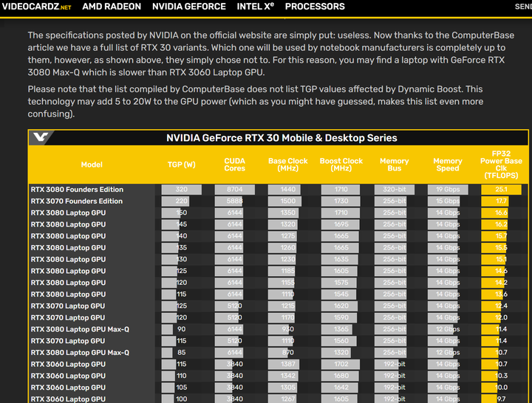Image resolution: width=532 pixels, height=403 pixels.
Task: Click the CUDA Cores column header
Action: pos(234,165)
